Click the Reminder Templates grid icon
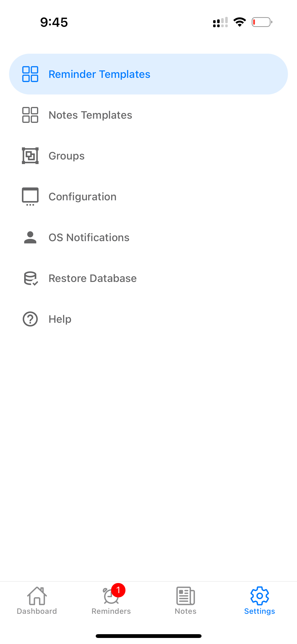This screenshot has width=297, height=644. pyautogui.click(x=30, y=74)
